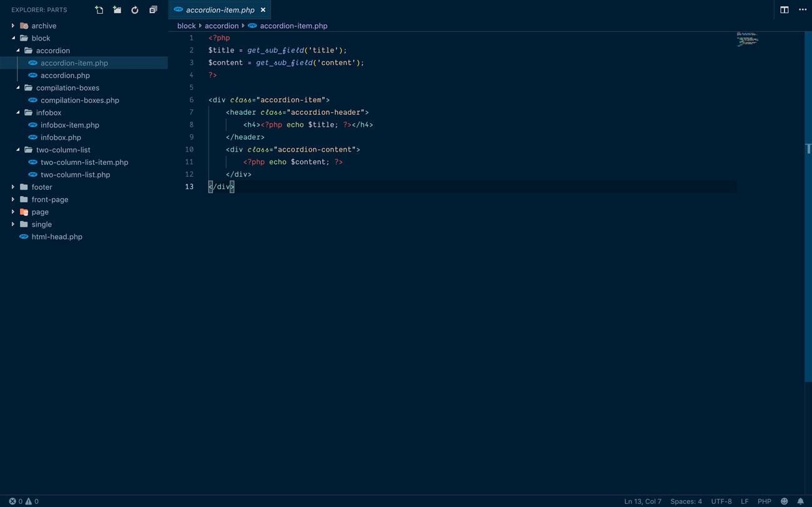Screen dimensions: 812x507
Task: Click the PHP language mode indicator
Action: (765, 501)
